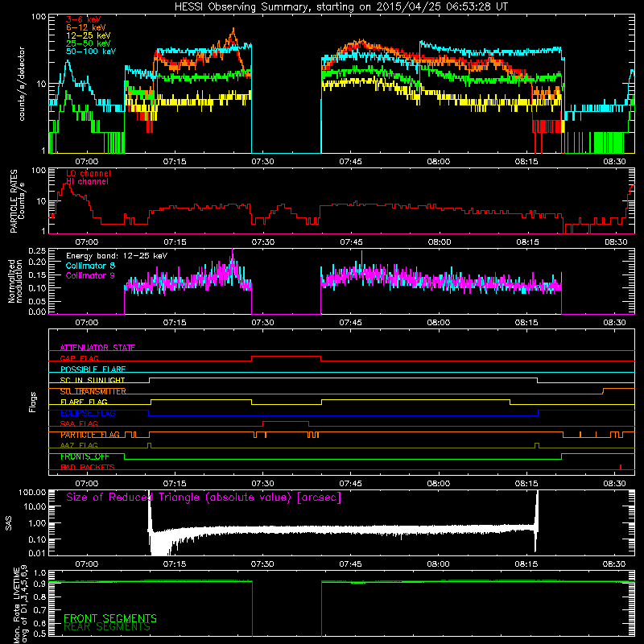Click the HESSI Observing Summary title text

[x=341, y=7]
